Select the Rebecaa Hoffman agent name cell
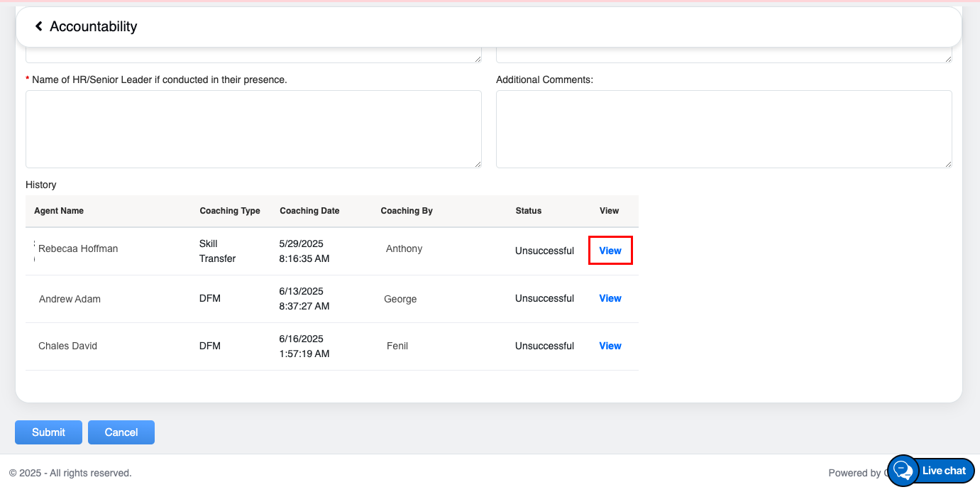The image size is (980, 492). 78,248
